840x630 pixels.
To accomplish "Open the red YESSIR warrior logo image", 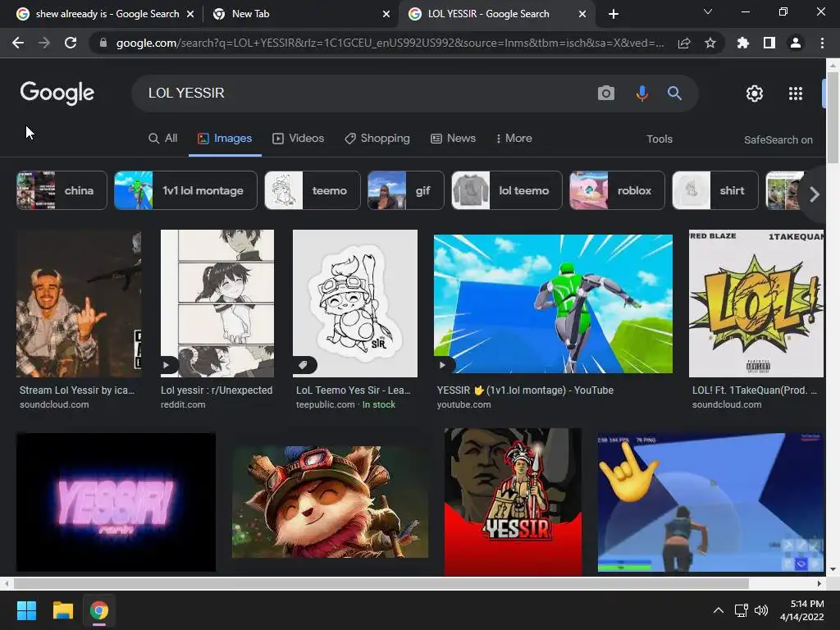I will coord(513,503).
